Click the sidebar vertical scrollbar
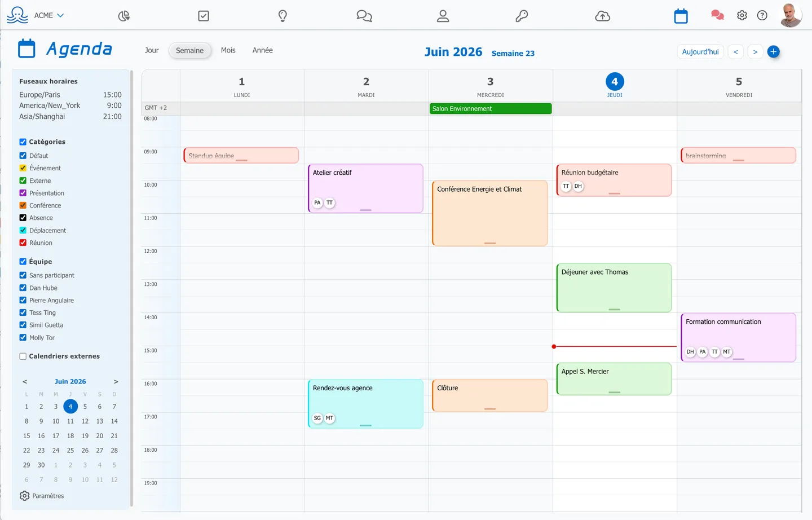This screenshot has height=520, width=812. pos(131,288)
